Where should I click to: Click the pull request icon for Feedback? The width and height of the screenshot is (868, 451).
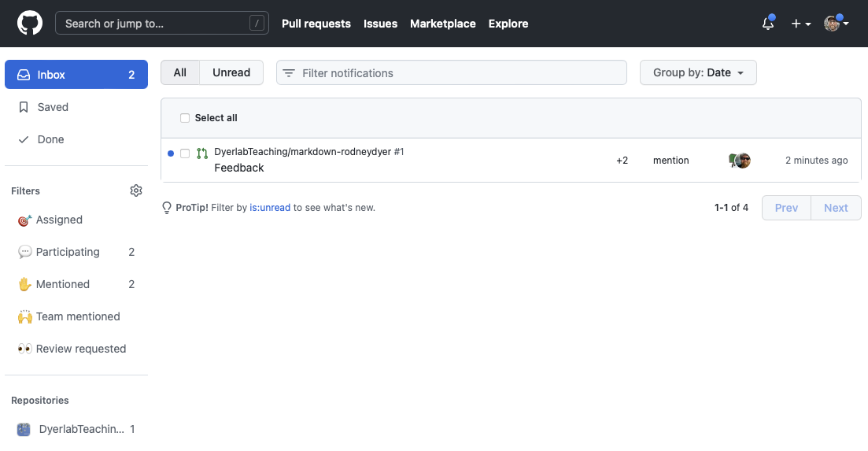(x=202, y=153)
